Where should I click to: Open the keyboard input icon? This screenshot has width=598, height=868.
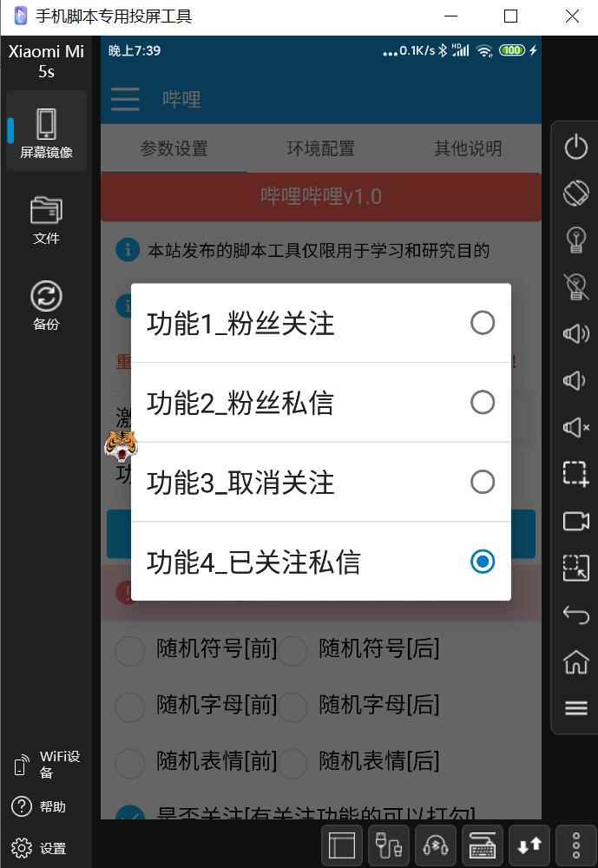pyautogui.click(x=483, y=845)
